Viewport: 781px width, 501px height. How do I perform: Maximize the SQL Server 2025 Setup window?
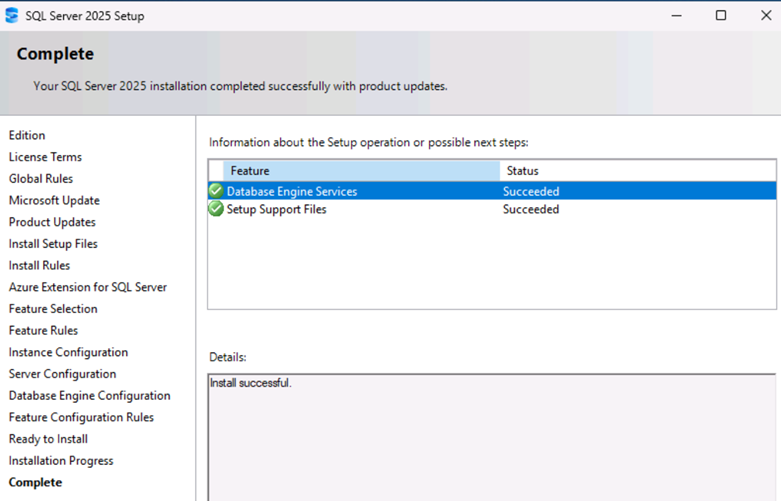click(x=721, y=15)
